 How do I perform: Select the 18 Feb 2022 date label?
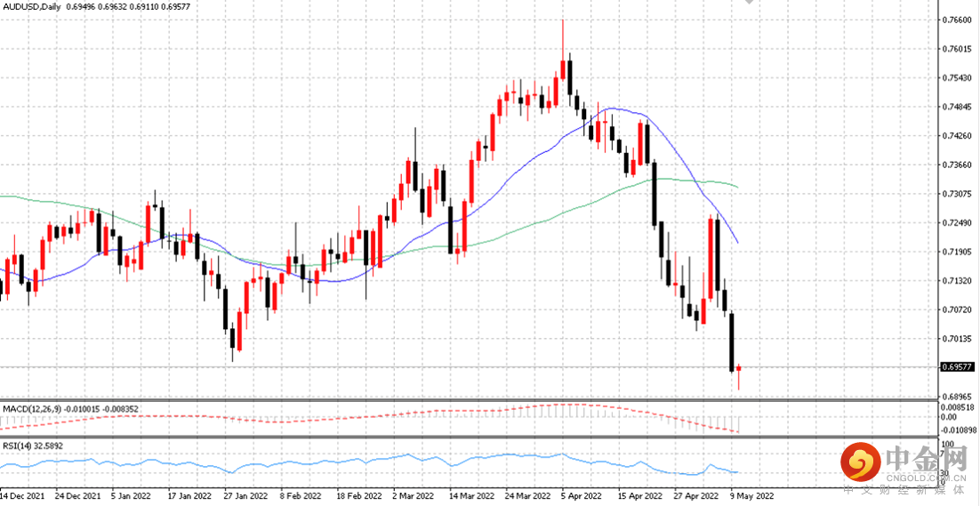(x=358, y=496)
